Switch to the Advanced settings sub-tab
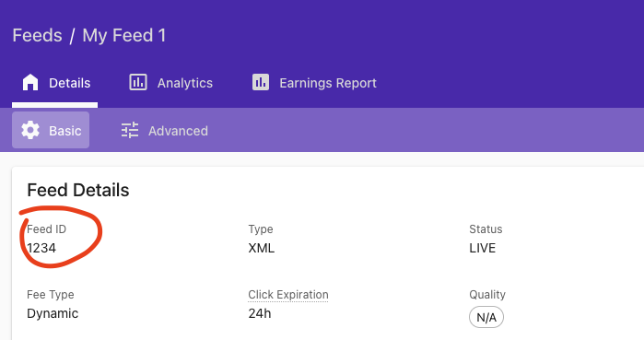 (x=165, y=130)
